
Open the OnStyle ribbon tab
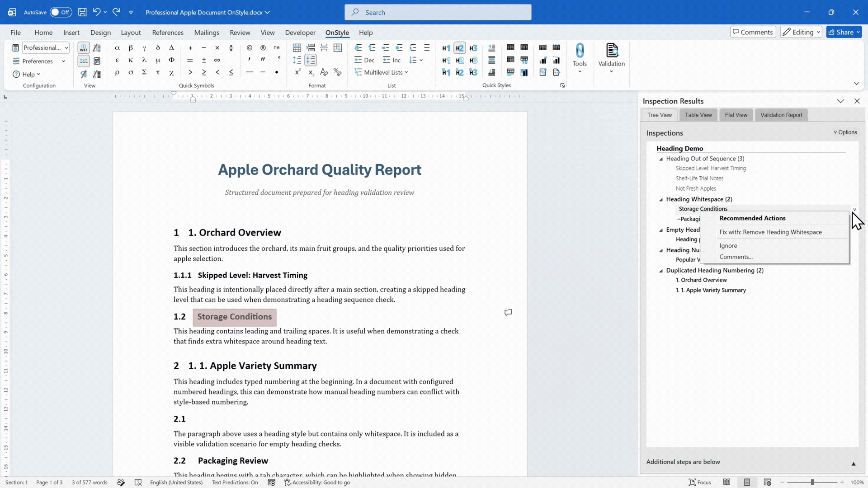[337, 33]
